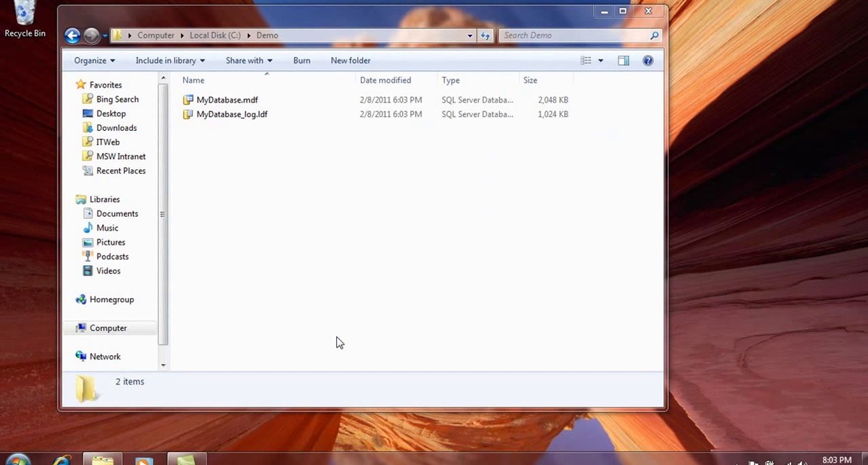Click the Help question mark icon
The width and height of the screenshot is (868, 465).
[647, 61]
